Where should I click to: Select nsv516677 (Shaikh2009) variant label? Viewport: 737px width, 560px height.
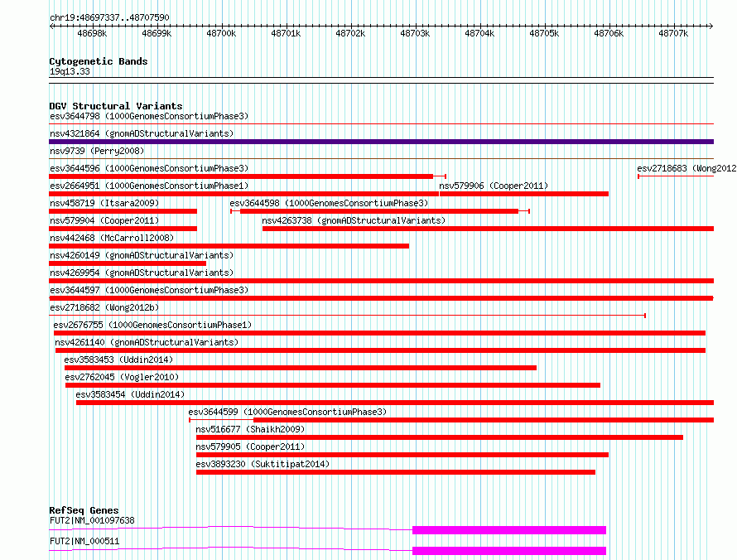pyautogui.click(x=250, y=429)
